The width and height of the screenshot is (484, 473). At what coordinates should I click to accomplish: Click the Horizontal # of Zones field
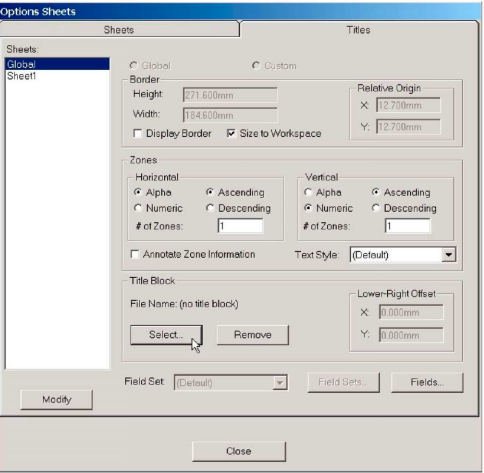240,226
